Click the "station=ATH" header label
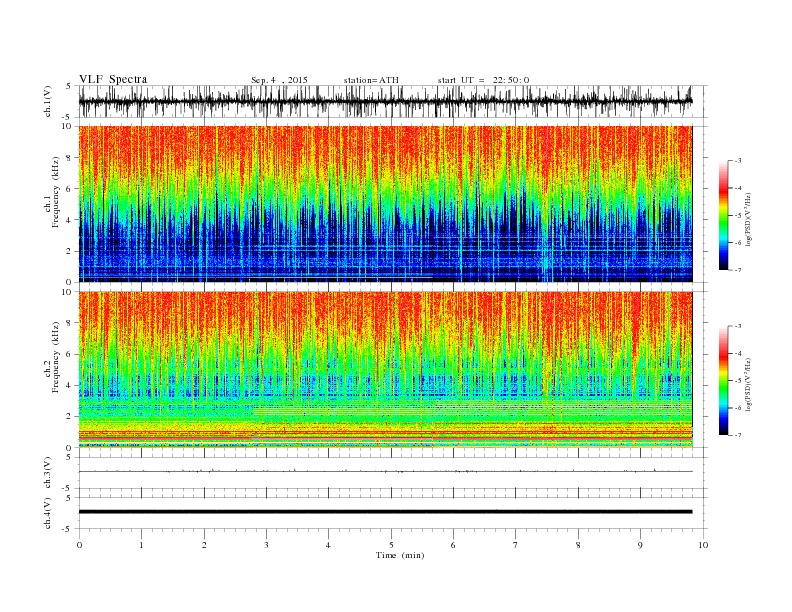792x612 pixels. [371, 80]
